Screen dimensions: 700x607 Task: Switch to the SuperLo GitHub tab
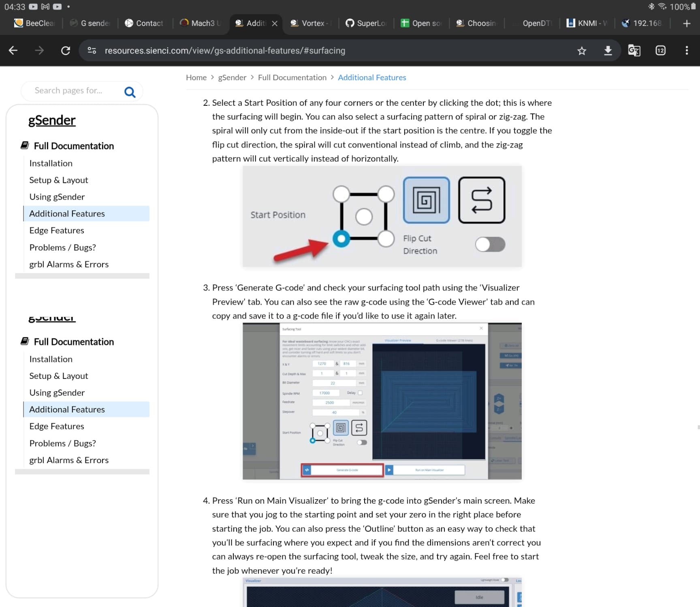click(x=366, y=24)
